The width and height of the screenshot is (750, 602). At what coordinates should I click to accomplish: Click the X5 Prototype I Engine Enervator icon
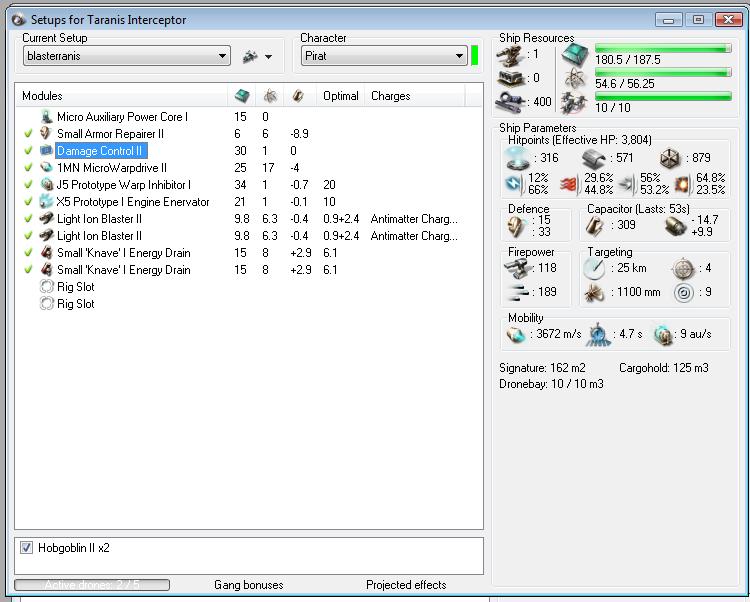point(46,201)
